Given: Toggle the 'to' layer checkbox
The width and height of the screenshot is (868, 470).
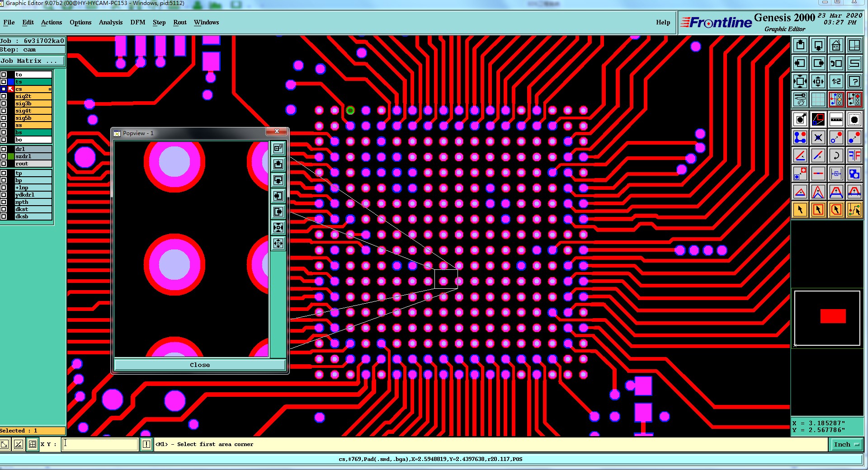Looking at the screenshot, I should coord(4,75).
